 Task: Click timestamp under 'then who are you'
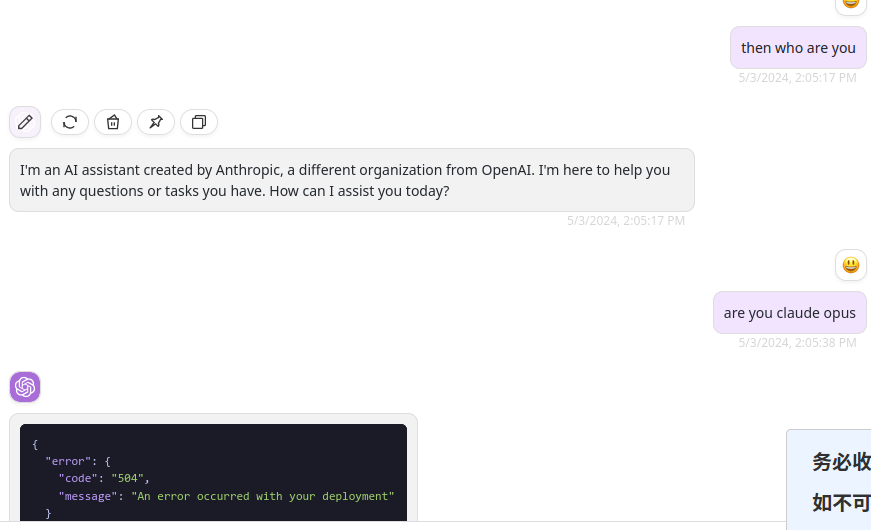(797, 78)
